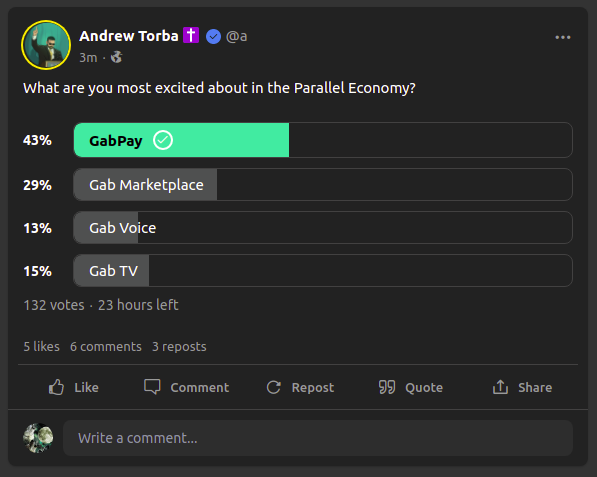Click the Write a comment field
Viewport: 597px width, 477px height.
(318, 438)
